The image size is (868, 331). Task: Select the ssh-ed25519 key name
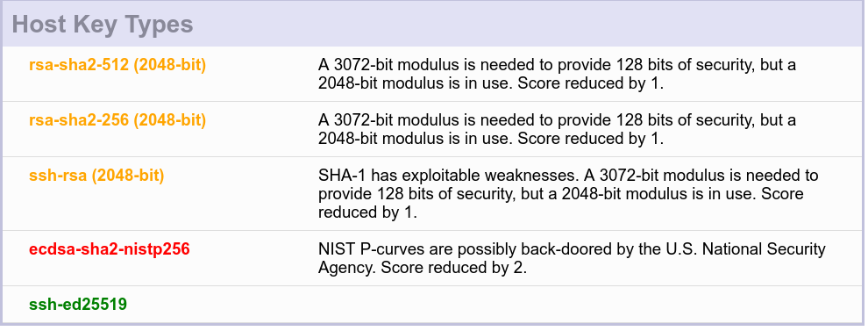(x=77, y=304)
